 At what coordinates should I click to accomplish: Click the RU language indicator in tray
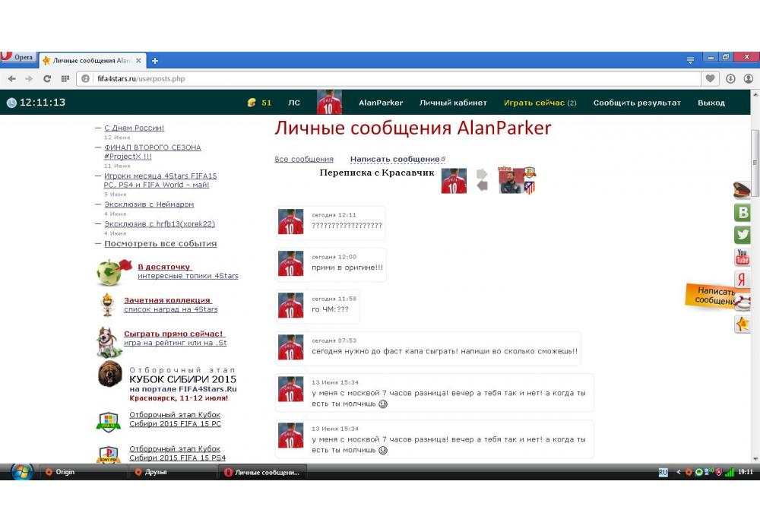pos(663,473)
